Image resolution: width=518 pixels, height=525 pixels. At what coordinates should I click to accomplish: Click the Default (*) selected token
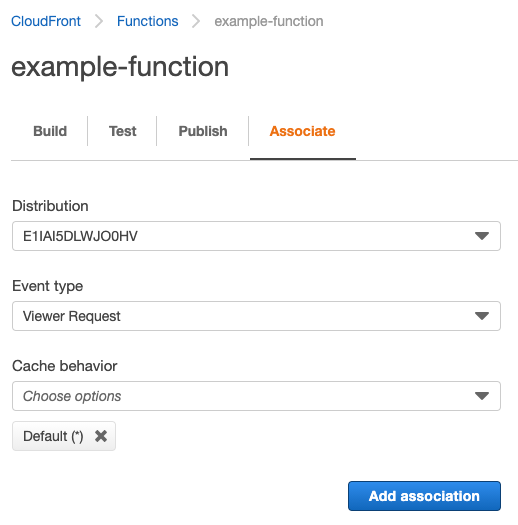(x=53, y=436)
